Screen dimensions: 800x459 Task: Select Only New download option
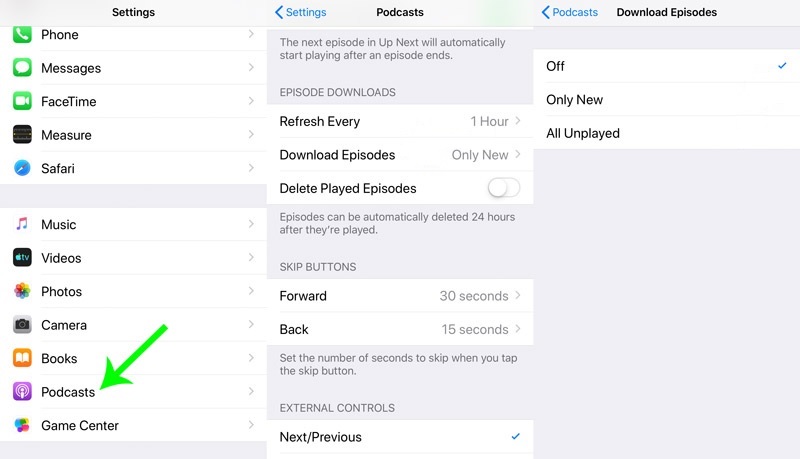pyautogui.click(x=665, y=100)
